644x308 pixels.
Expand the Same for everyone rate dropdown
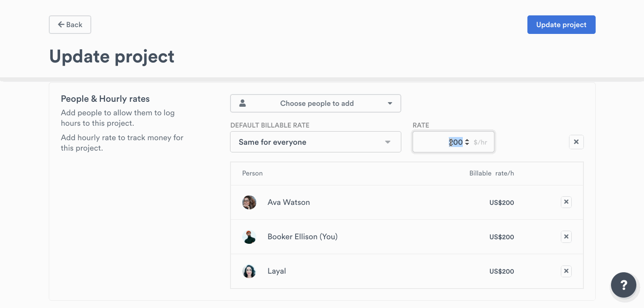[x=315, y=142]
